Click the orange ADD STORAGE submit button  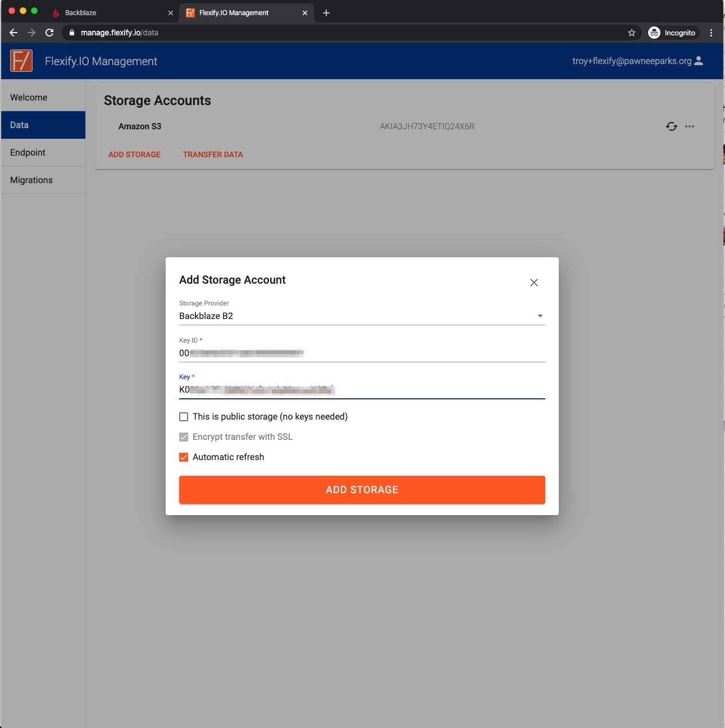(x=362, y=490)
